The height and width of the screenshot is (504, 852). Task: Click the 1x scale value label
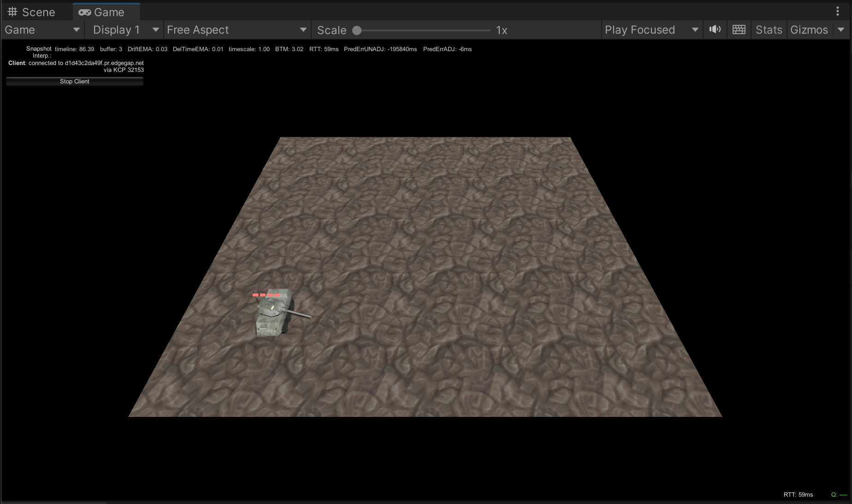tap(502, 30)
